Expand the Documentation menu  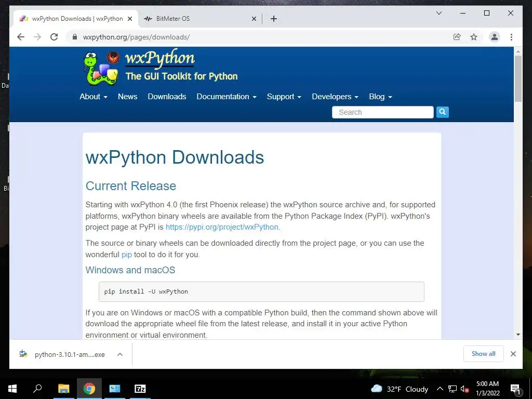point(227,97)
